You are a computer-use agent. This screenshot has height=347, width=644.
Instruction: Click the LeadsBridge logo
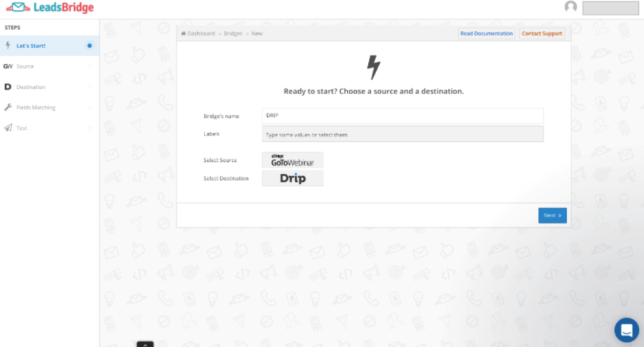pyautogui.click(x=48, y=8)
